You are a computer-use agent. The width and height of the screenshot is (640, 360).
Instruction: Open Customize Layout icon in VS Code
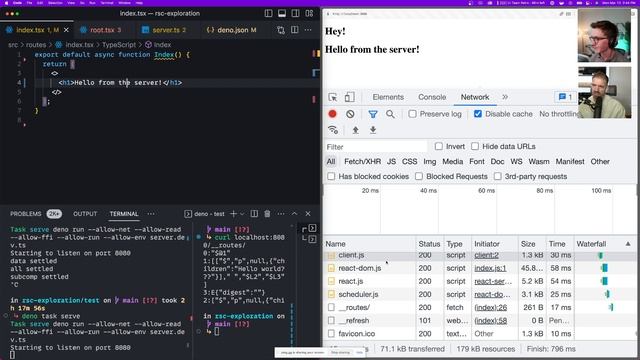point(309,13)
